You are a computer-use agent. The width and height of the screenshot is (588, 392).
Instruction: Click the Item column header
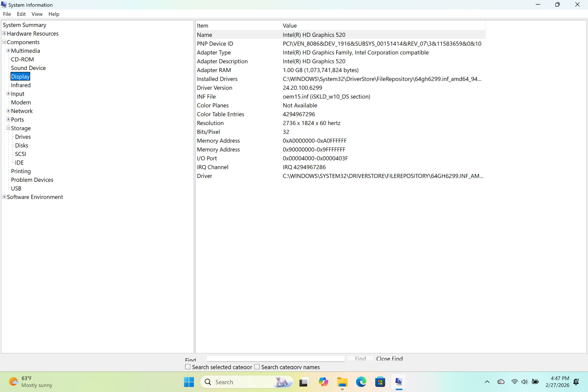(238, 25)
